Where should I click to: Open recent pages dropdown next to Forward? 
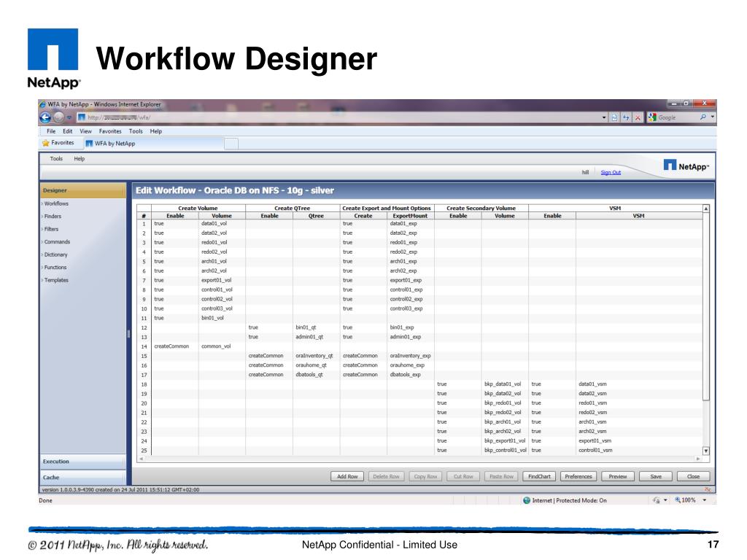pos(69,117)
